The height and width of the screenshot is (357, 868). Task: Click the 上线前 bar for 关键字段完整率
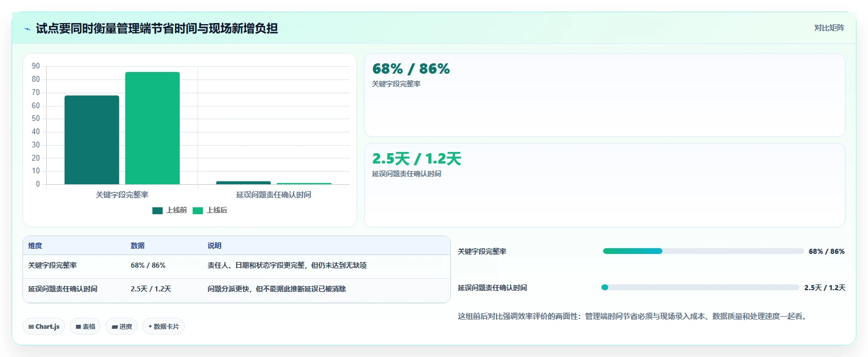coord(92,140)
